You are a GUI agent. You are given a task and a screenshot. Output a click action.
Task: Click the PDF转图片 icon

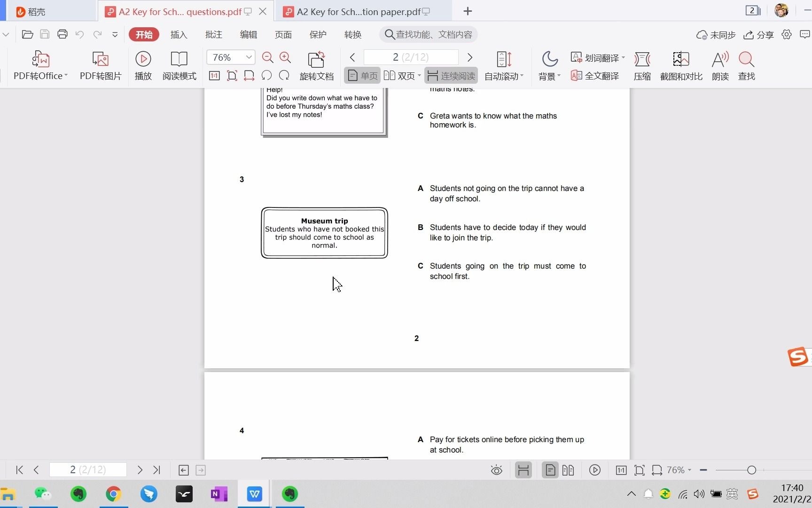pyautogui.click(x=101, y=60)
